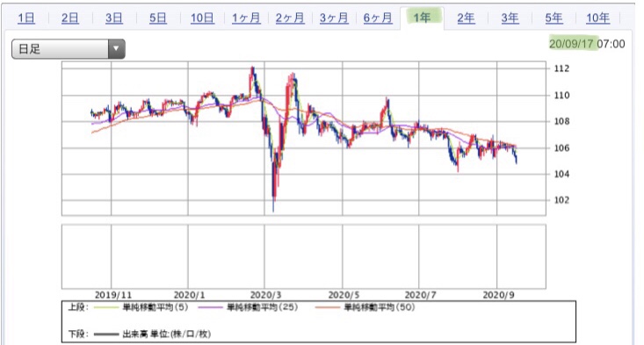This screenshot has width=644, height=345.
Task: Click the 2020/7 date axis label
Action: 420,295
